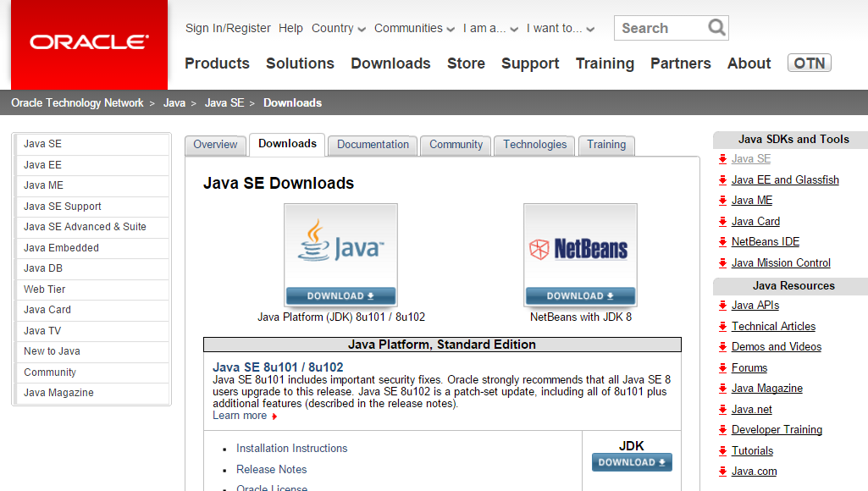The height and width of the screenshot is (491, 868).
Task: Click Sign In/Register link
Action: click(228, 28)
